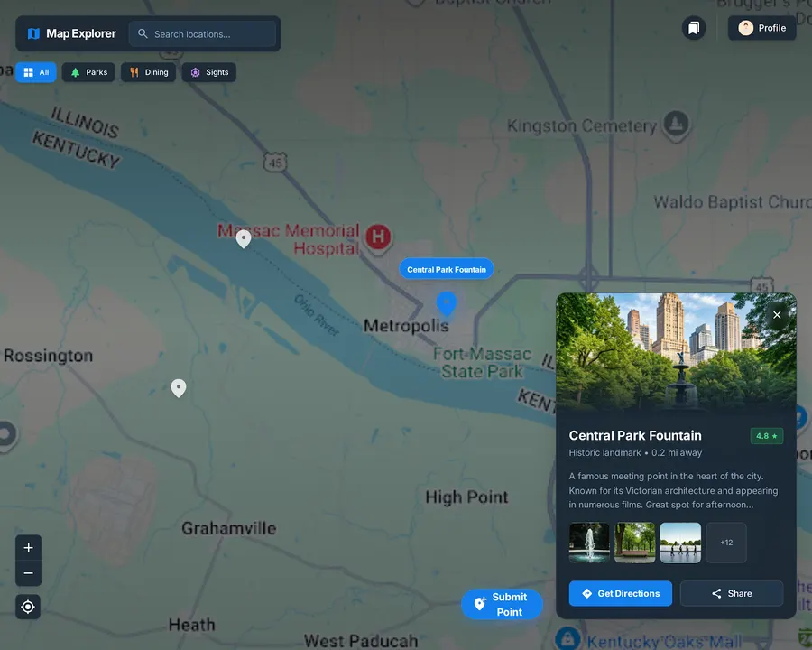Click the Submit Point button
The height and width of the screenshot is (650, 812).
tap(502, 604)
